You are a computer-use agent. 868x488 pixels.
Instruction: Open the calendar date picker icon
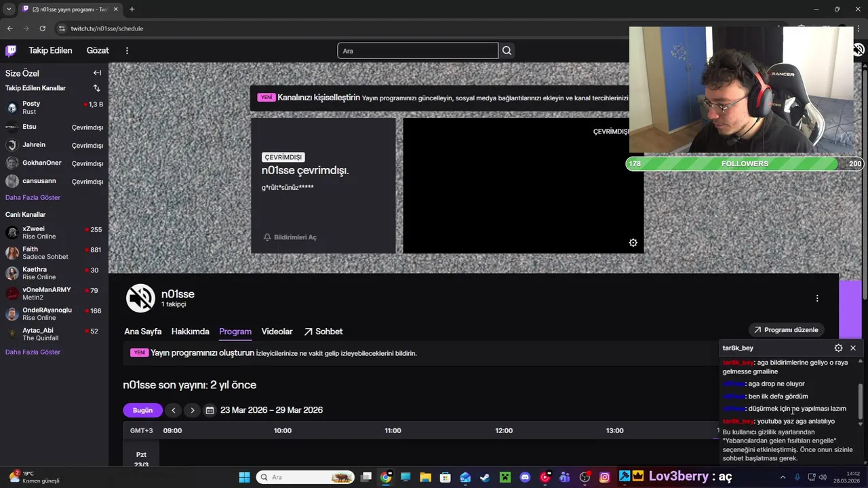(x=210, y=410)
